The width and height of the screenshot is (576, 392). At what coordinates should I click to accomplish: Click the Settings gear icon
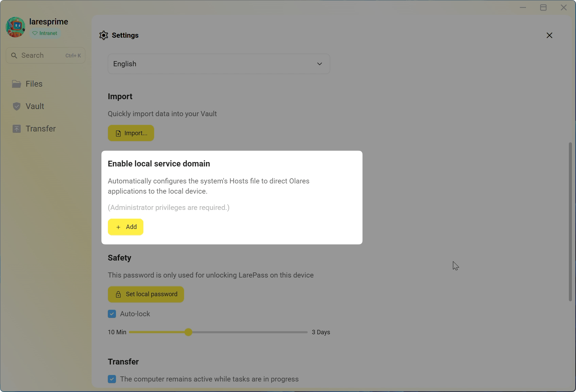click(x=104, y=35)
